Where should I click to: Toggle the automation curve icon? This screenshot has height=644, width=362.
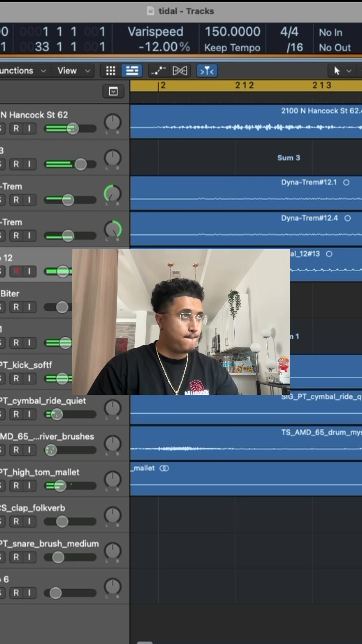point(158,71)
